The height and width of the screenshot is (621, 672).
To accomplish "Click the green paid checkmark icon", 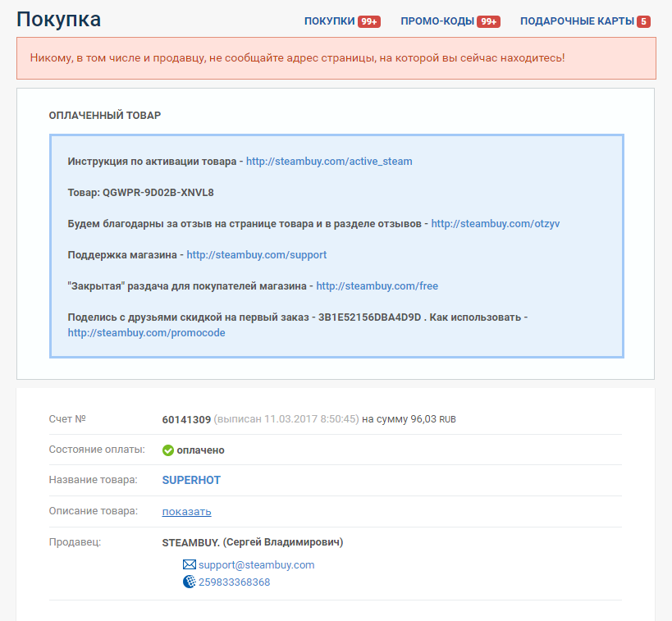I will pyautogui.click(x=168, y=450).
